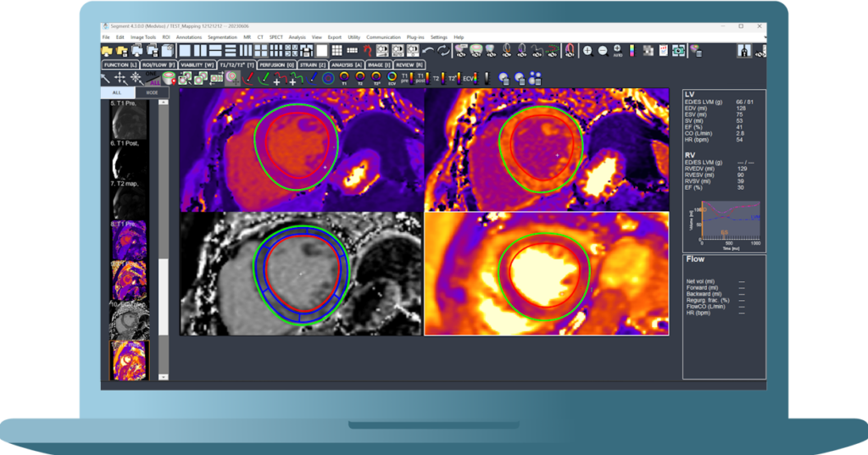Click the zoom out magnifier
This screenshot has height=455, width=868.
click(603, 51)
